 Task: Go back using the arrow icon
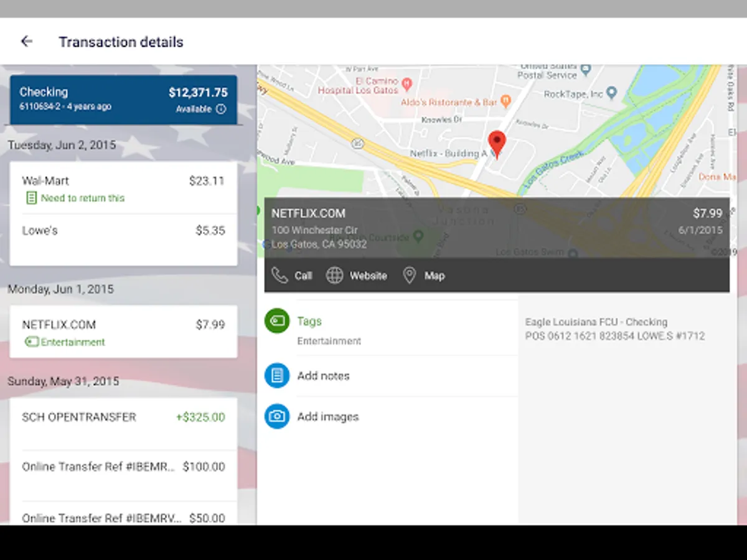point(26,42)
